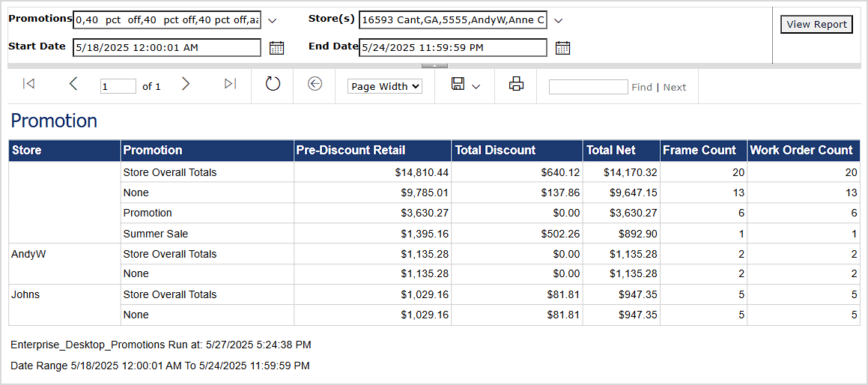Navigate back to parent report

tap(315, 84)
